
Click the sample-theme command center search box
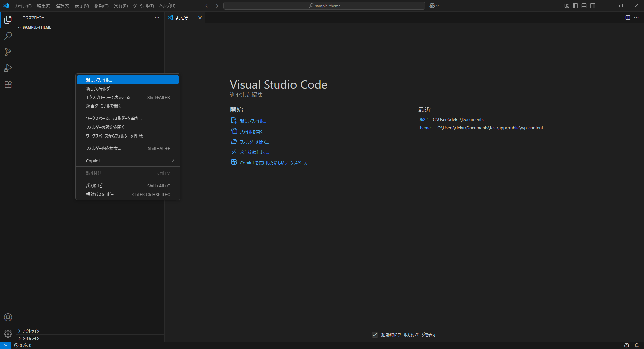[324, 6]
